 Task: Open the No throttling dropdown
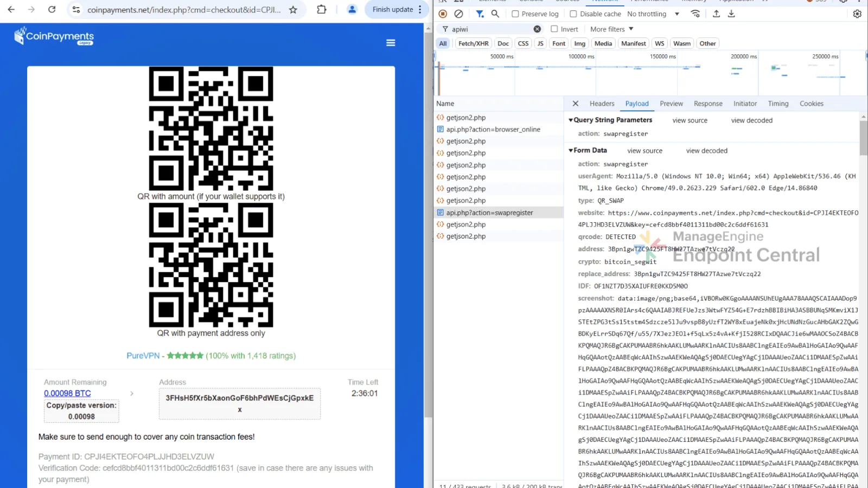point(653,14)
